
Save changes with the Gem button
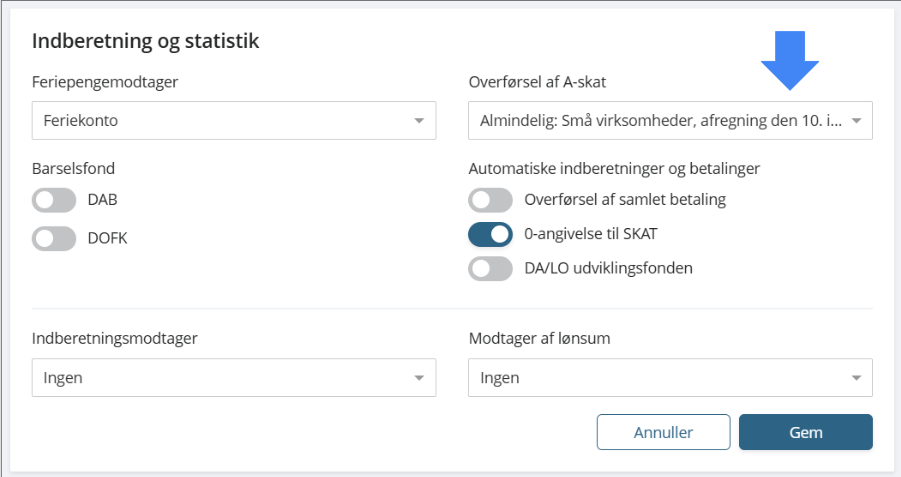[x=805, y=432]
